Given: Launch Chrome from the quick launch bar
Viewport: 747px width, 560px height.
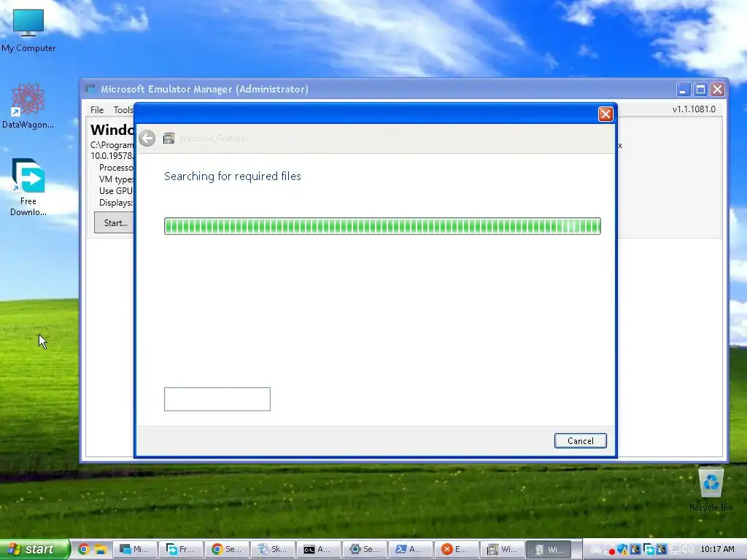Looking at the screenshot, I should point(84,549).
